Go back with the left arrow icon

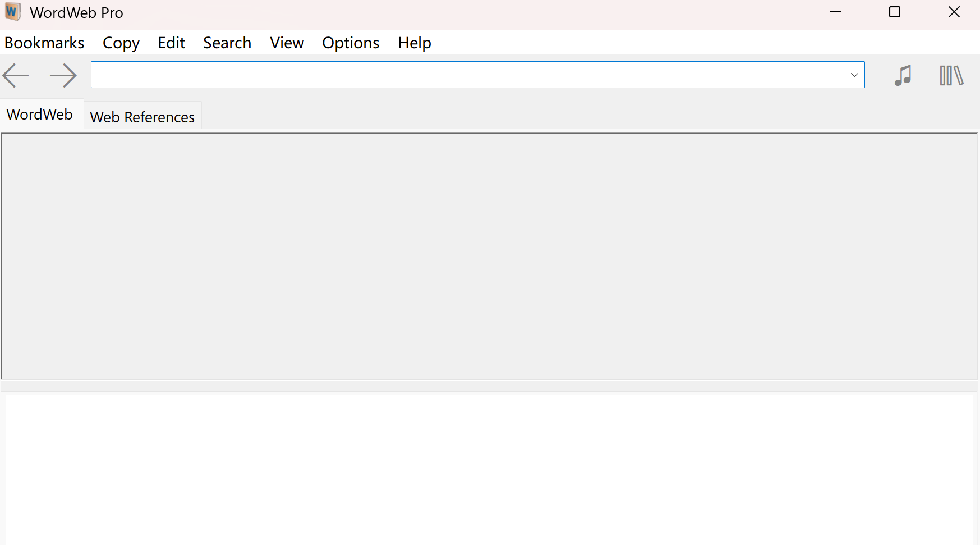pyautogui.click(x=16, y=75)
